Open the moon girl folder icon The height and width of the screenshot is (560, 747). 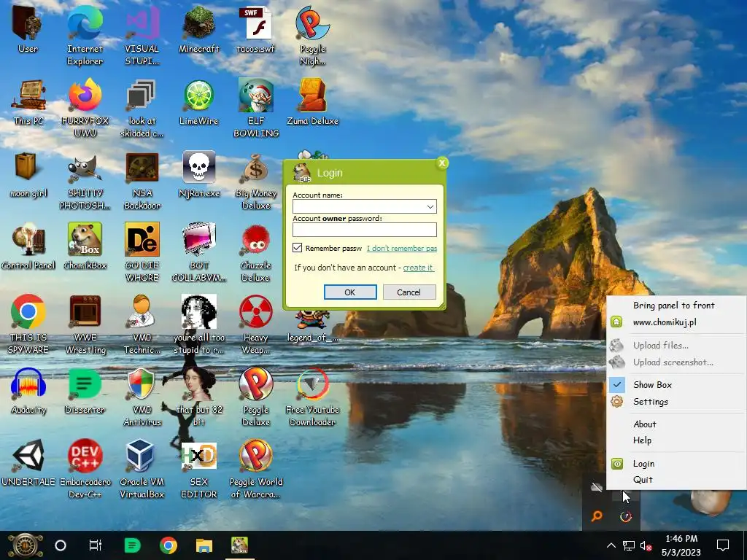26,167
